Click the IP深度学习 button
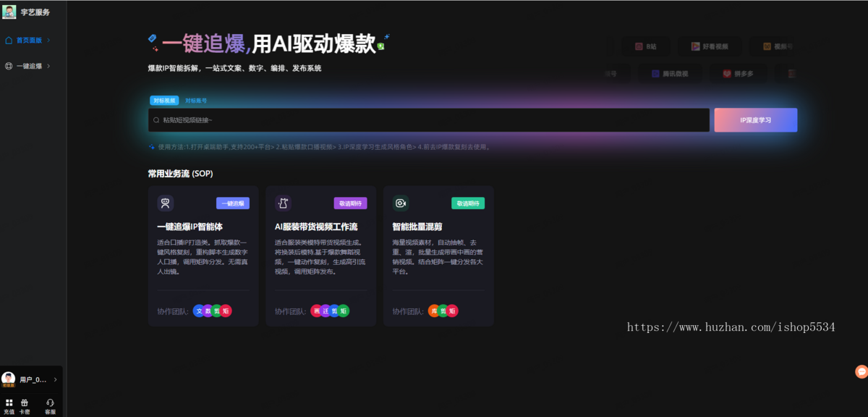Screen dimensions: 868x417 (756, 120)
